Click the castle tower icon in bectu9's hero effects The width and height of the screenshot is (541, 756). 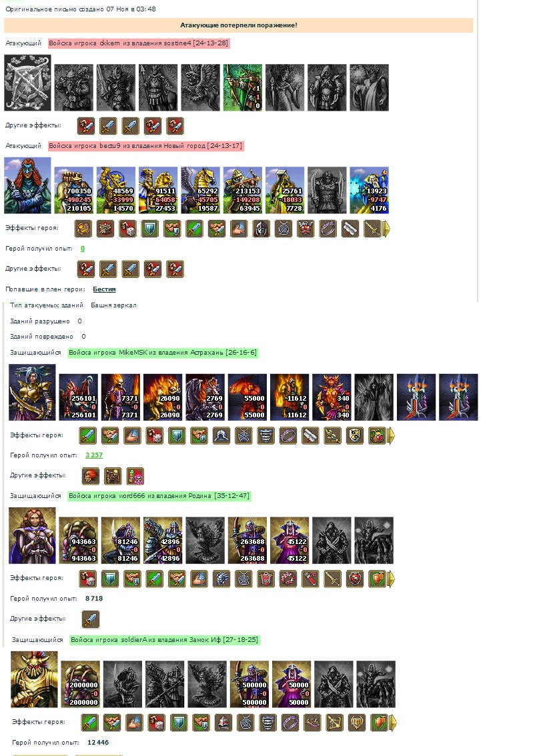(105, 229)
